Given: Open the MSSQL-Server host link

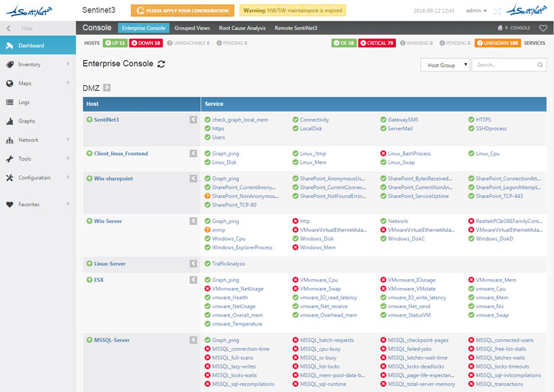Looking at the screenshot, I should tap(111, 340).
